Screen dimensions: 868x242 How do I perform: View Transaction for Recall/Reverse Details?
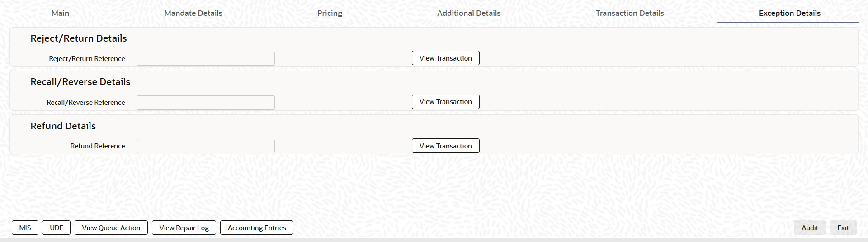click(445, 102)
